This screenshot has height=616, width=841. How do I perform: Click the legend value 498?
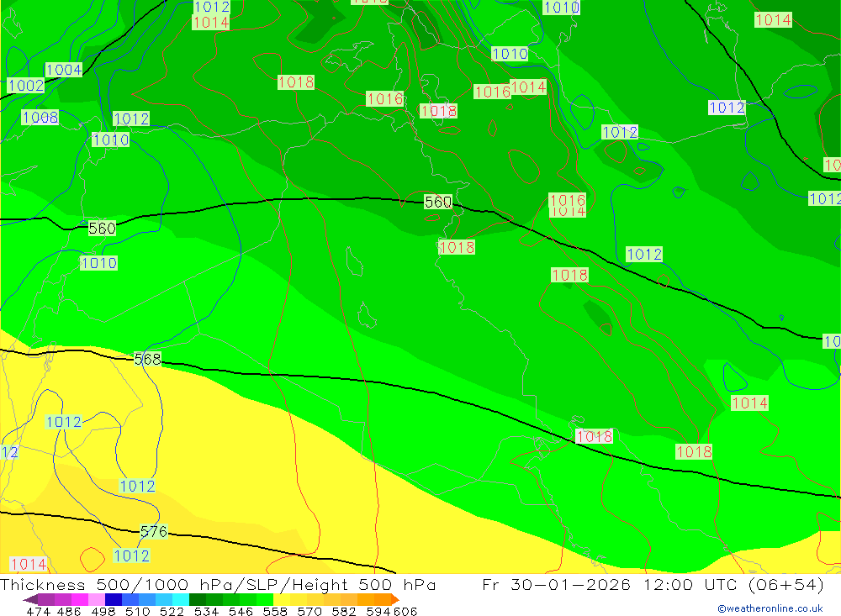point(103,611)
